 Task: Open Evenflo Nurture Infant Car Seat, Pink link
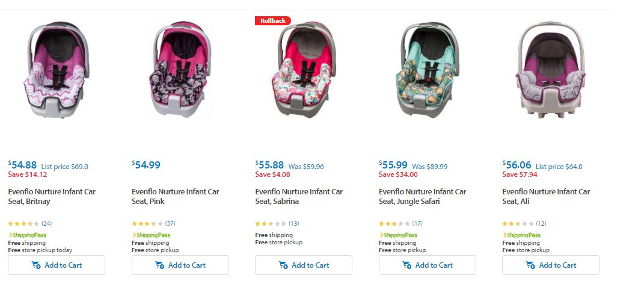tap(175, 196)
